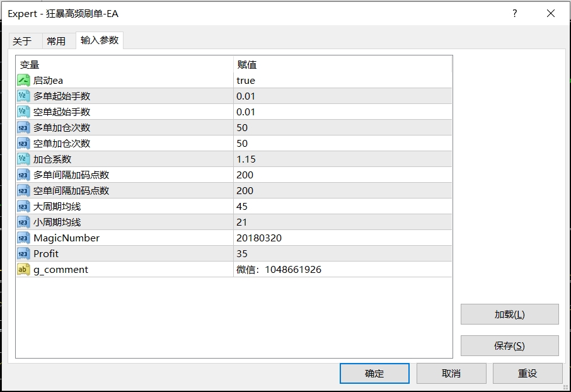Screen dimensions: 571x392
Task: Switch to the 关于 tab
Action: pyautogui.click(x=22, y=41)
